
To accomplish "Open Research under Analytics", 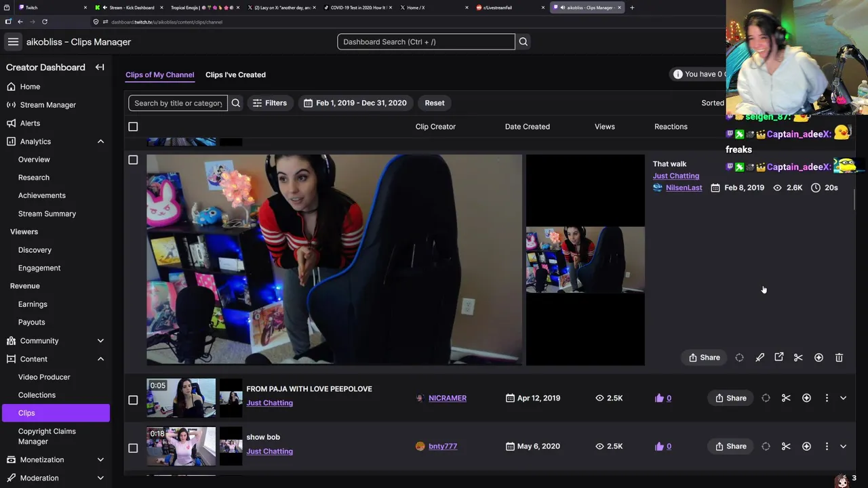I will click(x=34, y=178).
